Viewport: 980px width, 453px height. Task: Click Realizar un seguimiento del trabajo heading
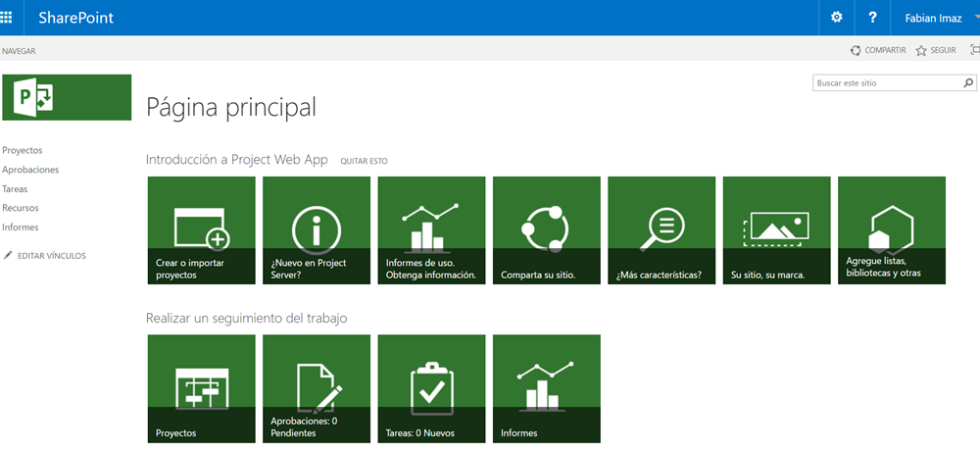click(247, 319)
